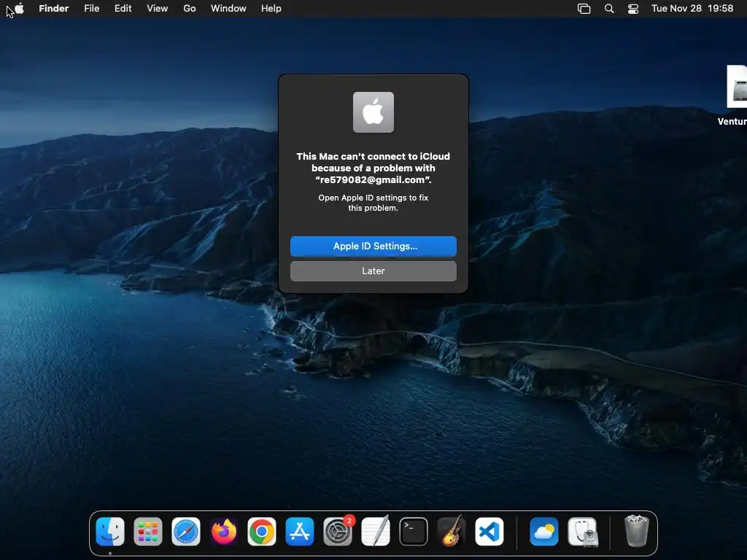Viewport: 747px width, 560px height.
Task: Click the "This Mac can't connect to iCloud" message
Action: pyautogui.click(x=373, y=168)
